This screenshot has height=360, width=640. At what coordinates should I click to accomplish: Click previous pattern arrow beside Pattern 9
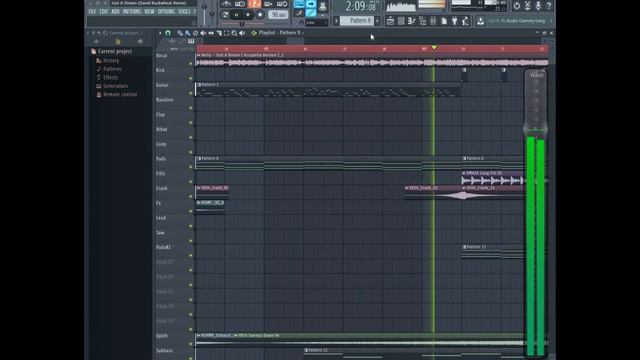(336, 20)
